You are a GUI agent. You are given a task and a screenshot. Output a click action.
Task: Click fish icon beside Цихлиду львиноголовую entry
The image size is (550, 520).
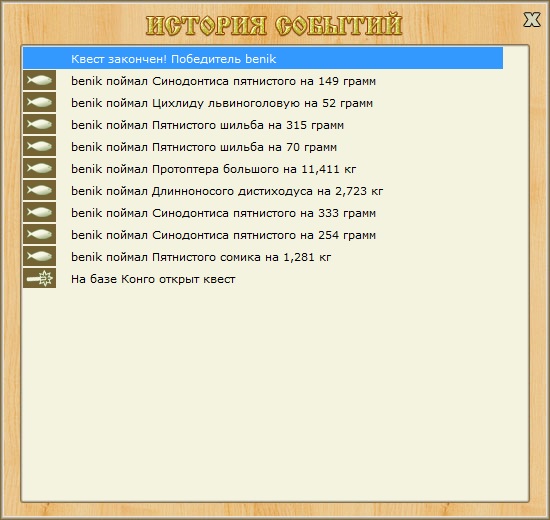(39, 102)
